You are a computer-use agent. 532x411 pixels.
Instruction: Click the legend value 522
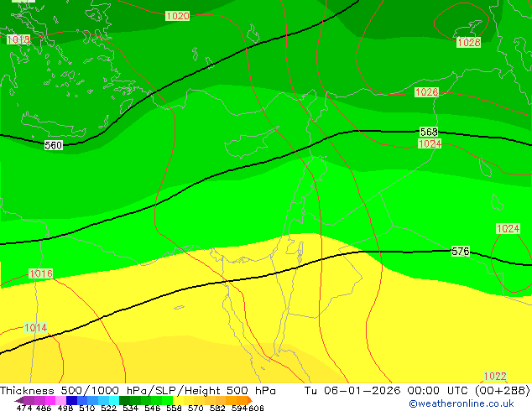coord(108,408)
